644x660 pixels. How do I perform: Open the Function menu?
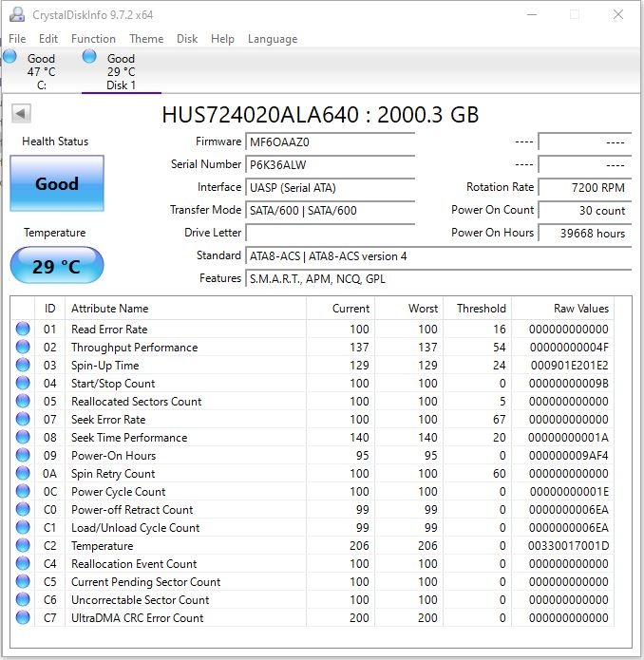(x=93, y=39)
